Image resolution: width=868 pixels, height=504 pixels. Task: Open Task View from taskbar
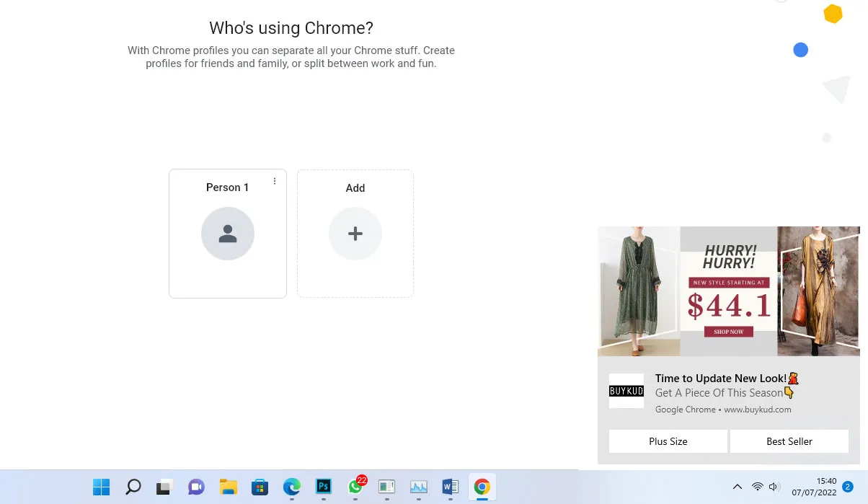pos(164,487)
